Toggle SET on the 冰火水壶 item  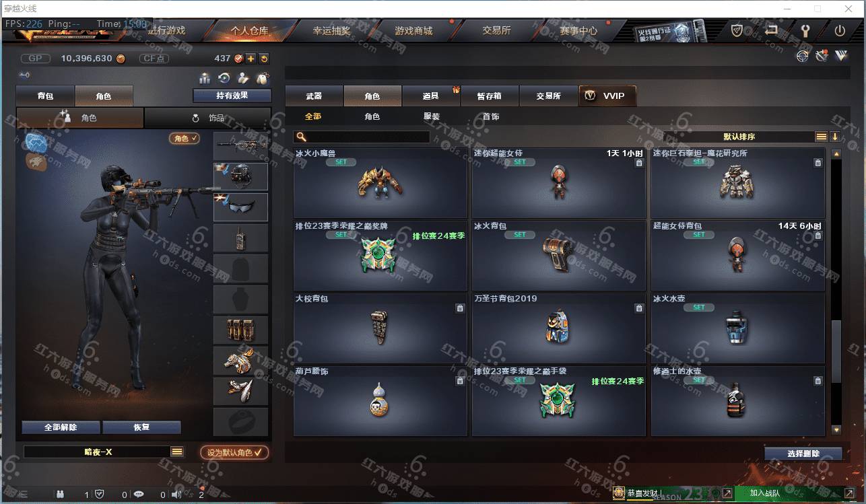(699, 308)
